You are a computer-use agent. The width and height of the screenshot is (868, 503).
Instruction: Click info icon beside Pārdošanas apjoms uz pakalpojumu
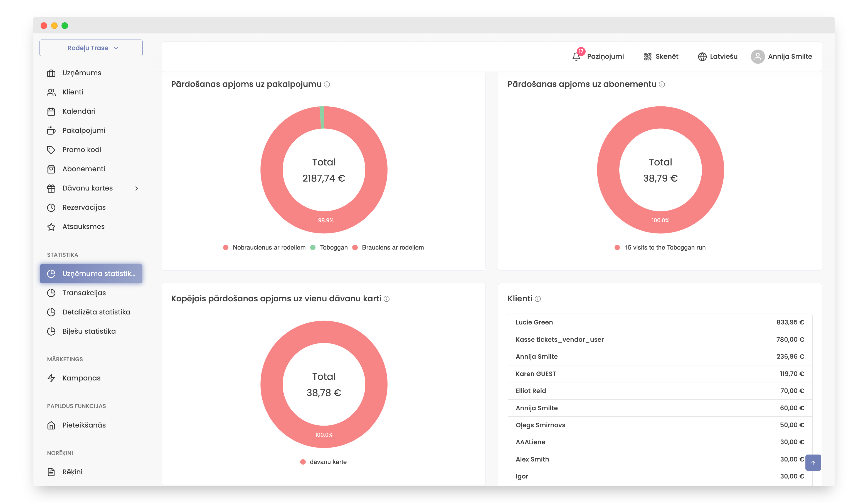(327, 84)
